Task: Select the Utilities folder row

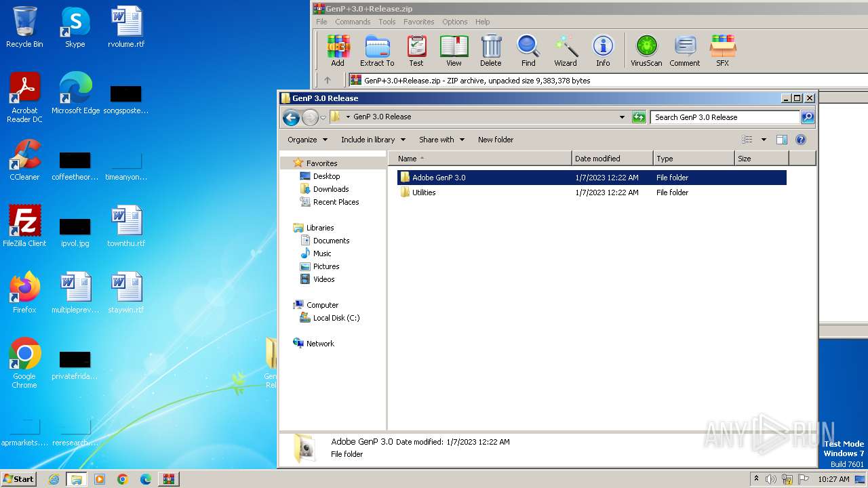Action: point(591,192)
